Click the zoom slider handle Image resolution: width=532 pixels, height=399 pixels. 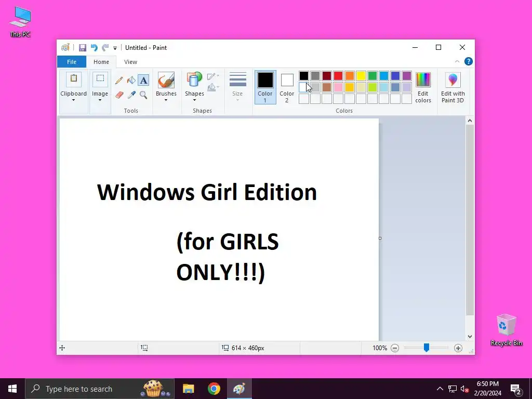coord(427,348)
